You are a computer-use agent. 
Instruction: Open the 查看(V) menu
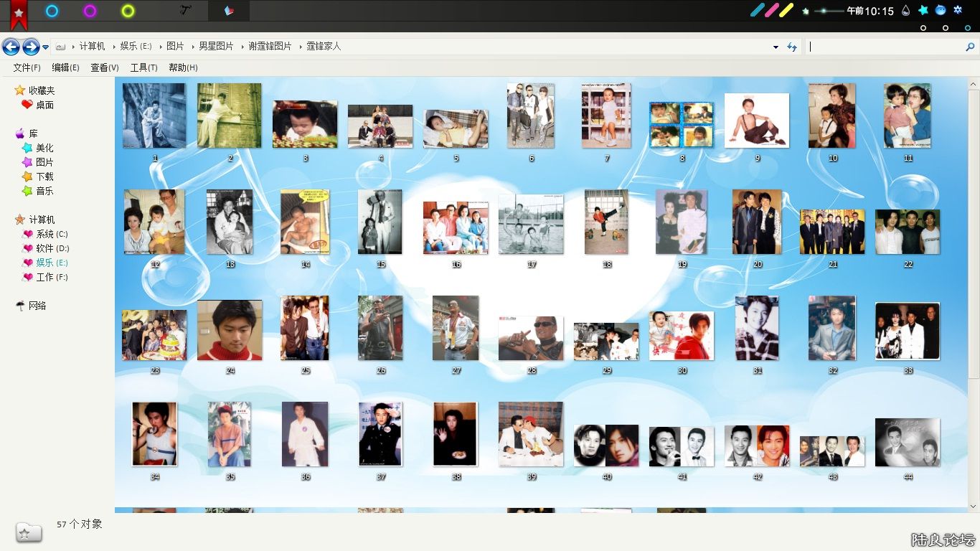104,67
